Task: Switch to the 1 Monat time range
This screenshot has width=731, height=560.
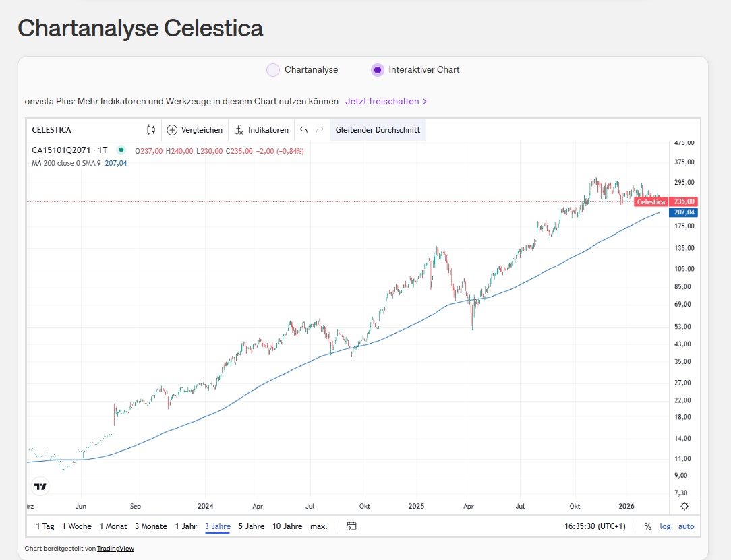Action: click(113, 526)
